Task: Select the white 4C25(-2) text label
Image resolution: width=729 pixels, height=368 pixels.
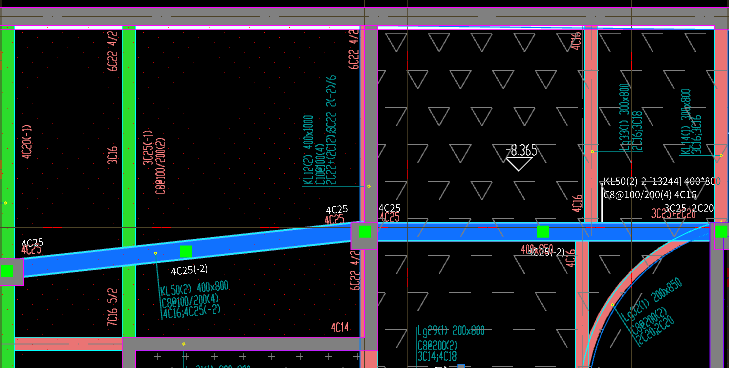Action: 189,270
